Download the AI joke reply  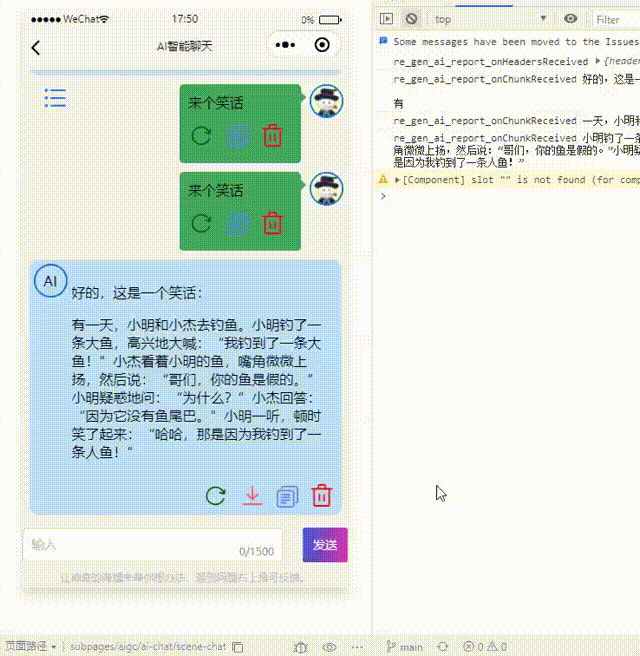click(x=252, y=496)
